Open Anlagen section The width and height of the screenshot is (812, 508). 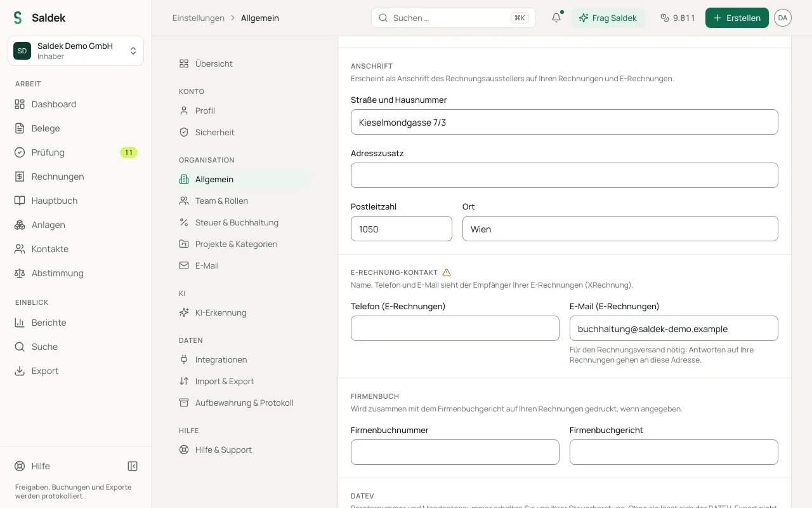[76, 225]
